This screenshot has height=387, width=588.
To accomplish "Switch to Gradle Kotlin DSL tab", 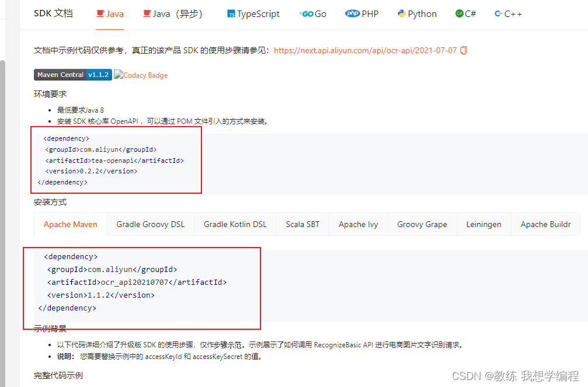I will 235,224.
